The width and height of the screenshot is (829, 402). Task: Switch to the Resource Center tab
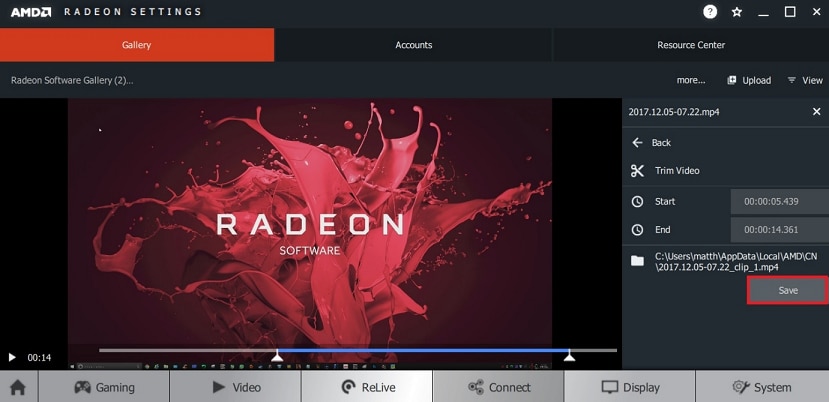(x=691, y=45)
